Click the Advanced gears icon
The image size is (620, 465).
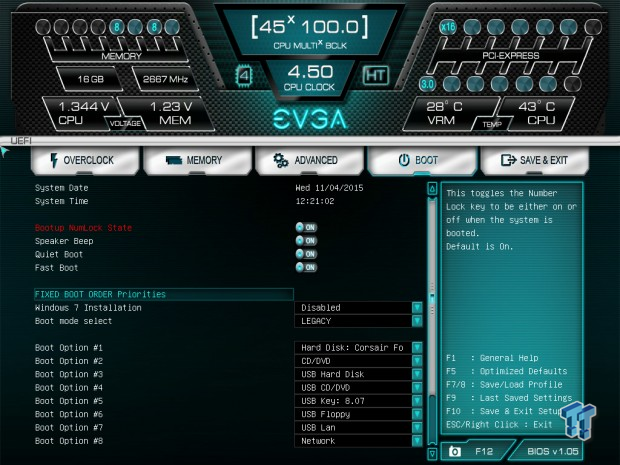tap(281, 160)
